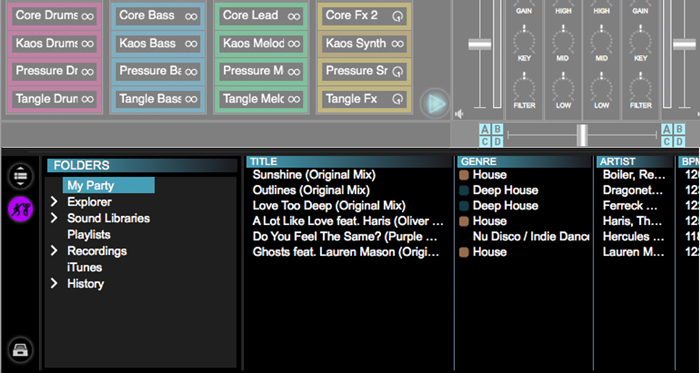Click the crossfader handle

pos(582,135)
